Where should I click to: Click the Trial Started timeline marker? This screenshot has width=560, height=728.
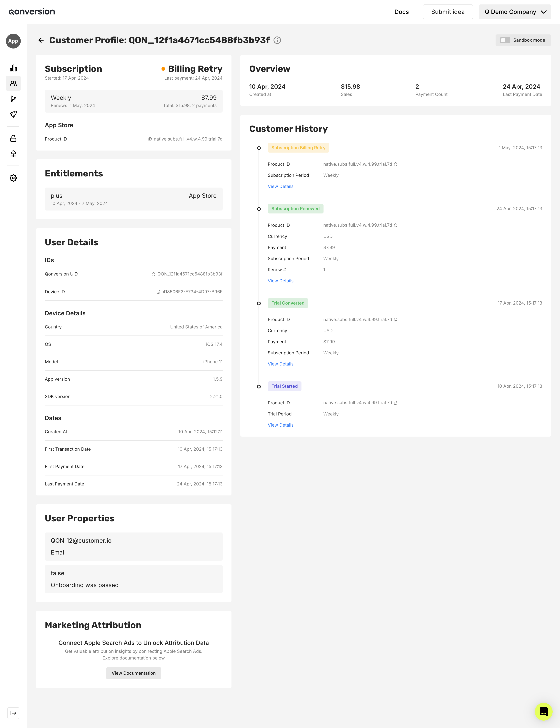coord(259,386)
